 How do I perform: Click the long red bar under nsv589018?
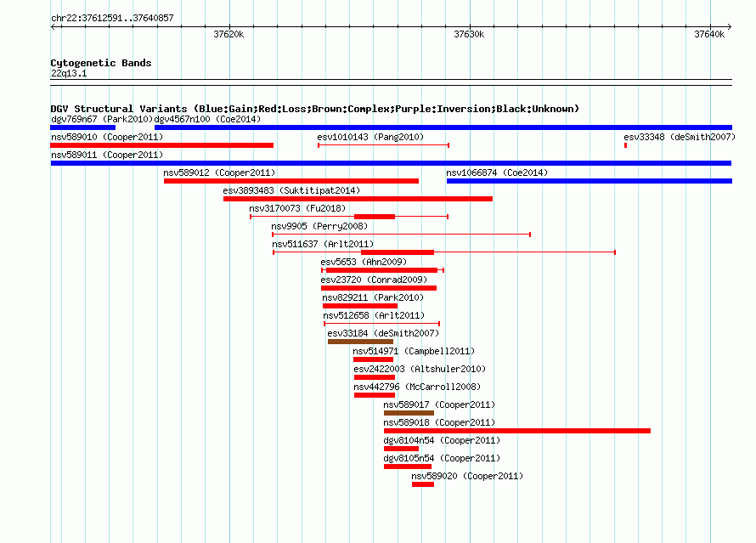point(517,431)
